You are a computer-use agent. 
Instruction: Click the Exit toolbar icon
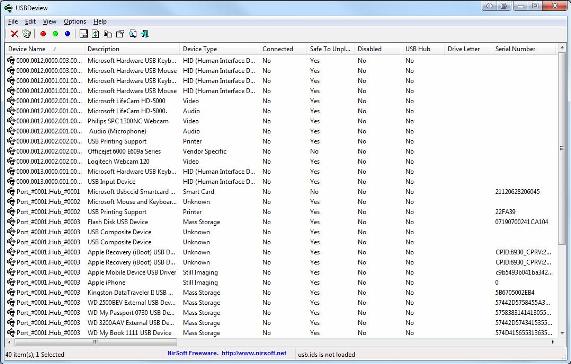[145, 34]
